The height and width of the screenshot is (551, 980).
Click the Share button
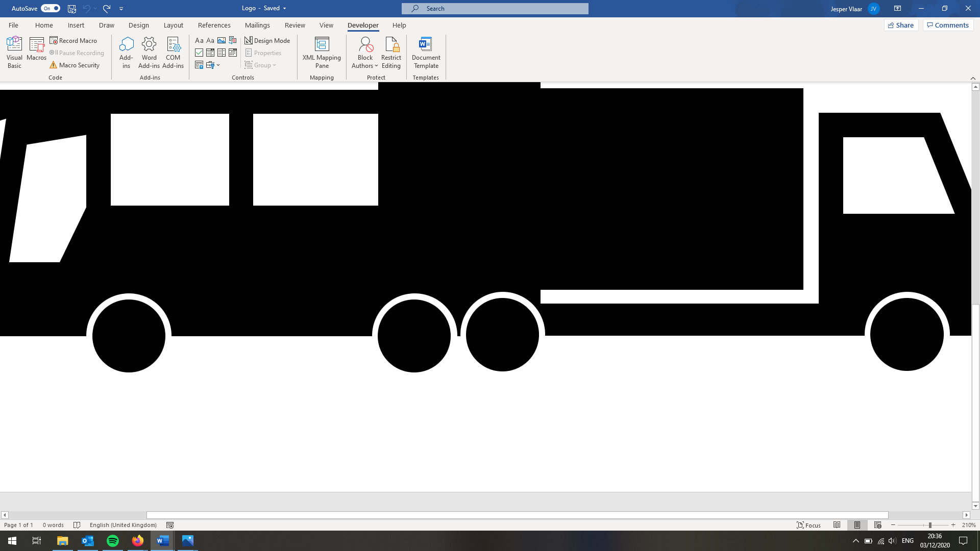(x=901, y=25)
